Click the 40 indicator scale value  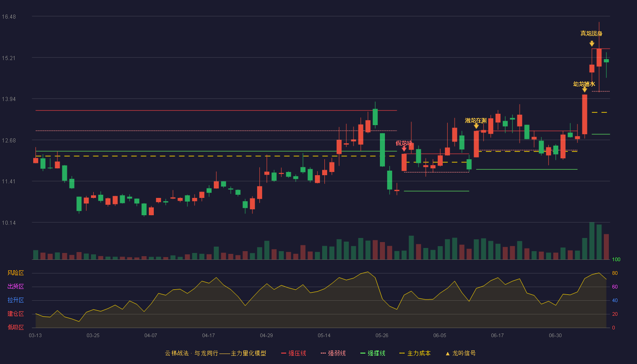(615, 300)
